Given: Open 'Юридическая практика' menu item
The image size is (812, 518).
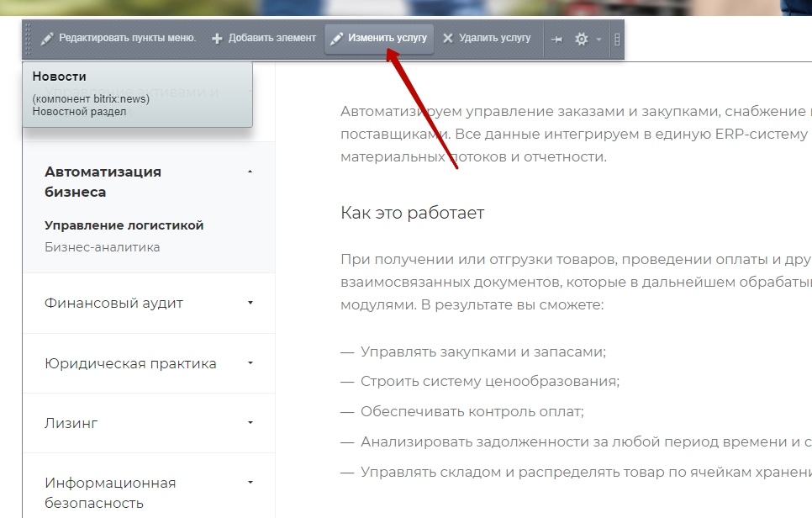Looking at the screenshot, I should [130, 363].
